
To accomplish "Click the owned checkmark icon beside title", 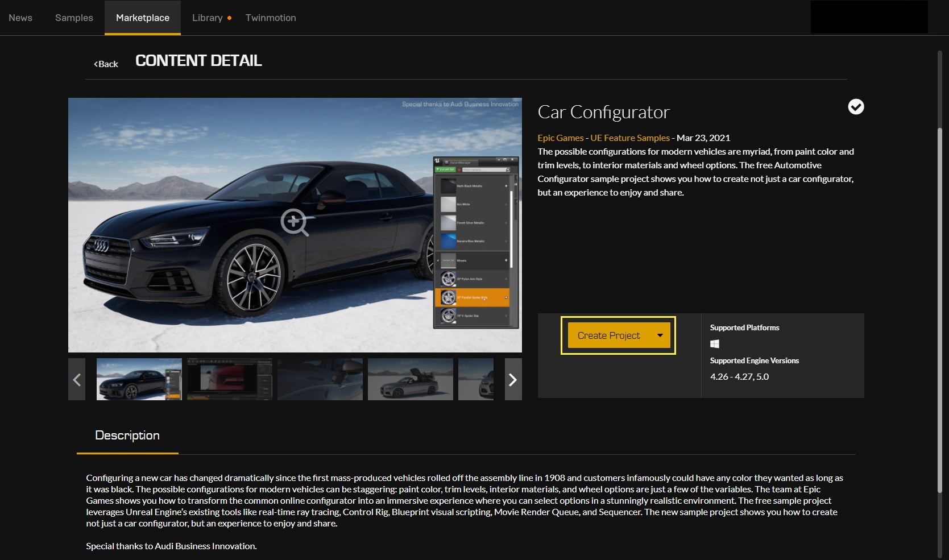I will click(856, 107).
